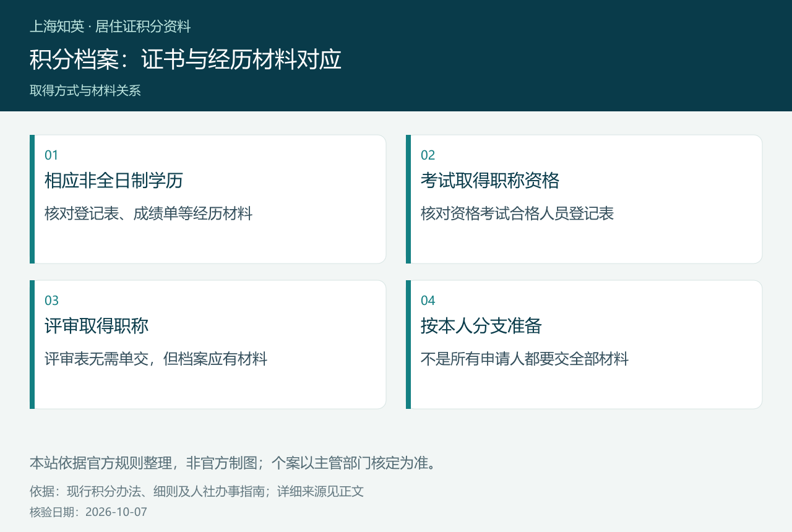This screenshot has height=532, width=792.
Task: Open the card 考试取得职称资格
Action: pos(584,199)
